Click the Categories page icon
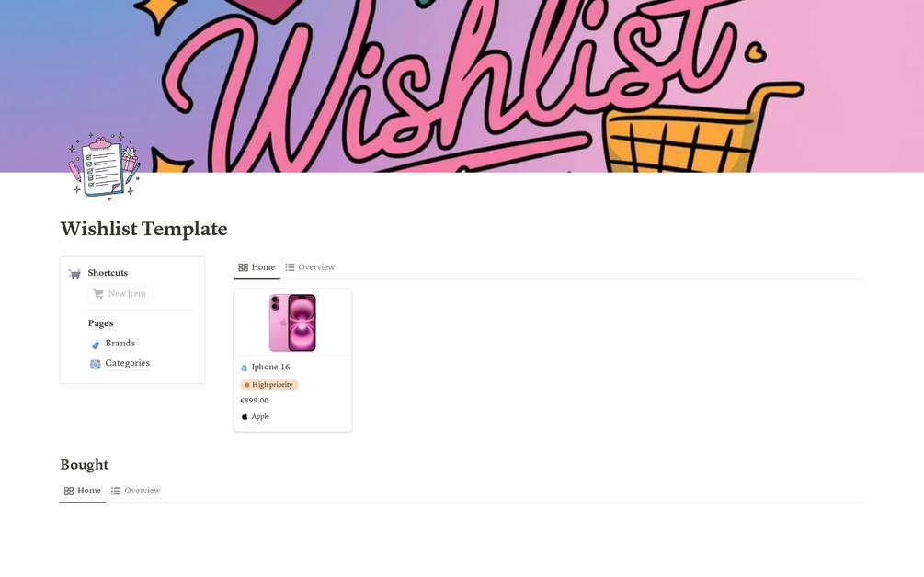This screenshot has width=924, height=577. pos(95,364)
